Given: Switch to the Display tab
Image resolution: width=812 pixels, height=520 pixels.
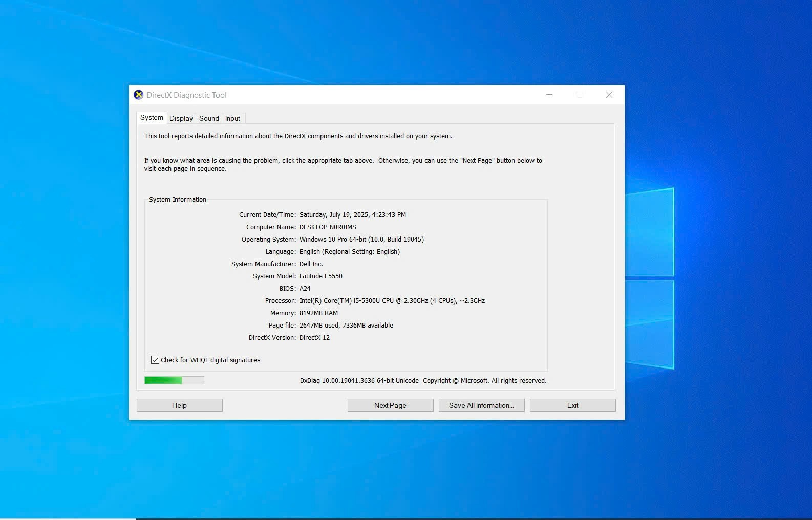Looking at the screenshot, I should coord(181,118).
